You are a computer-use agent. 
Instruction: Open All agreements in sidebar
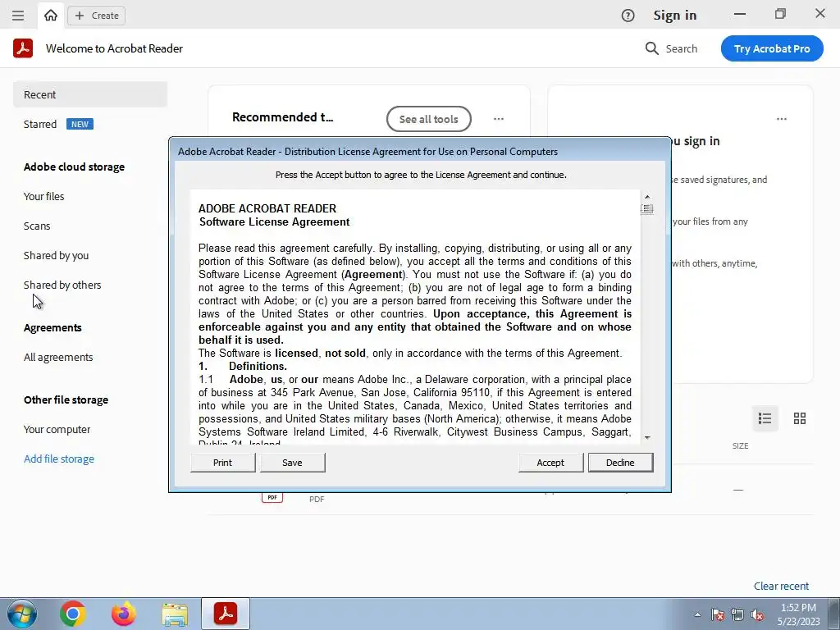[58, 358]
